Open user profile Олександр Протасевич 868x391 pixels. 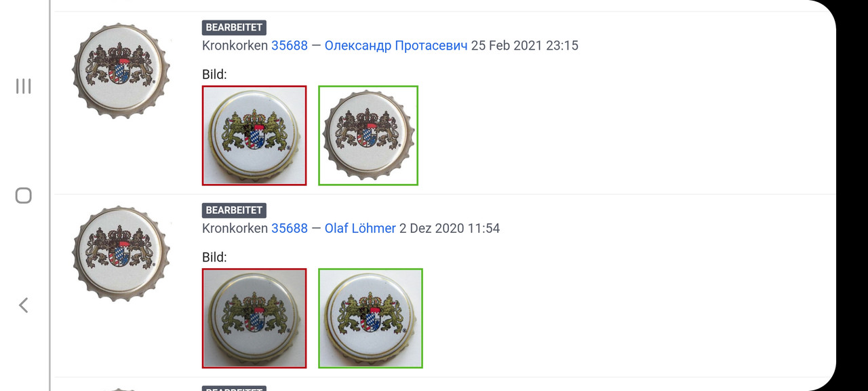point(396,45)
